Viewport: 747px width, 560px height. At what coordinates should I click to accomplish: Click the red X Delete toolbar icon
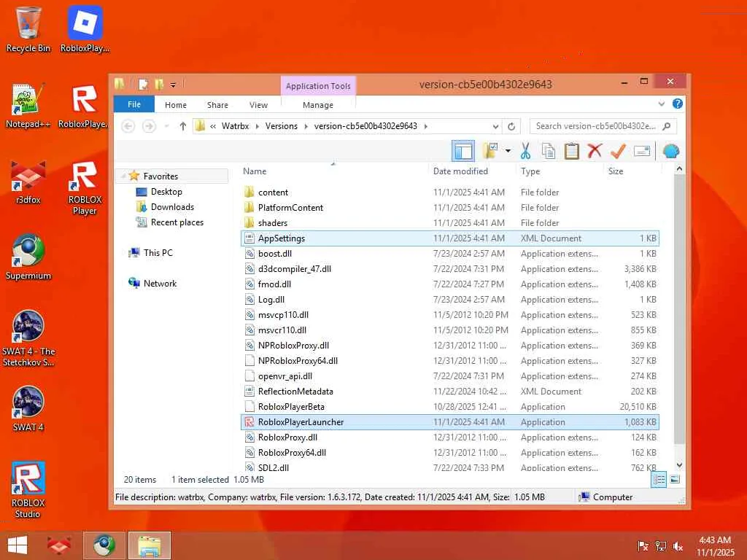[595, 152]
